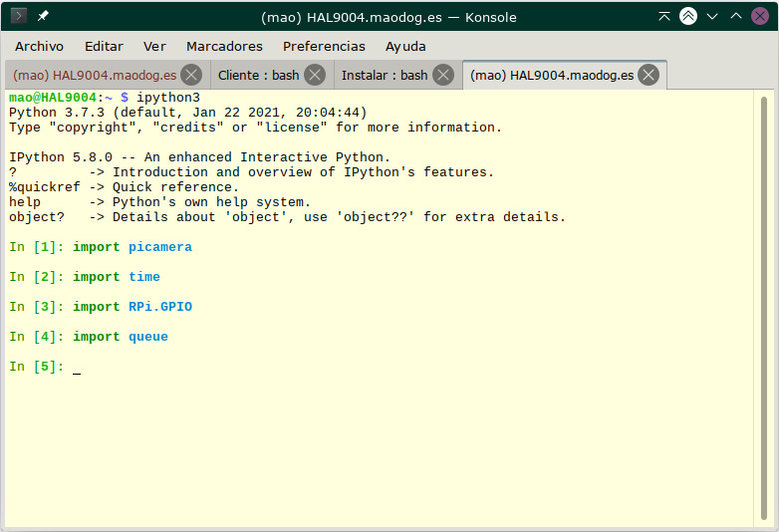Expand the Ver menu
Viewport: 779px width, 532px height.
(154, 46)
